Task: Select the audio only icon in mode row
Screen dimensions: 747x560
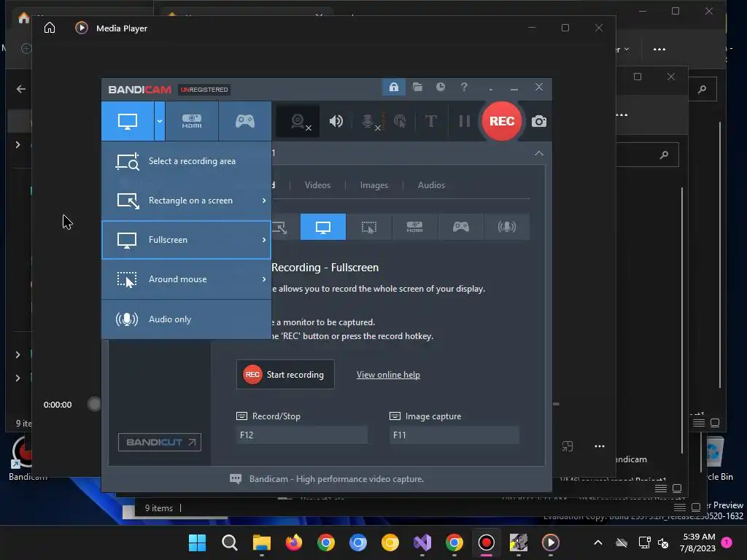Action: [507, 227]
